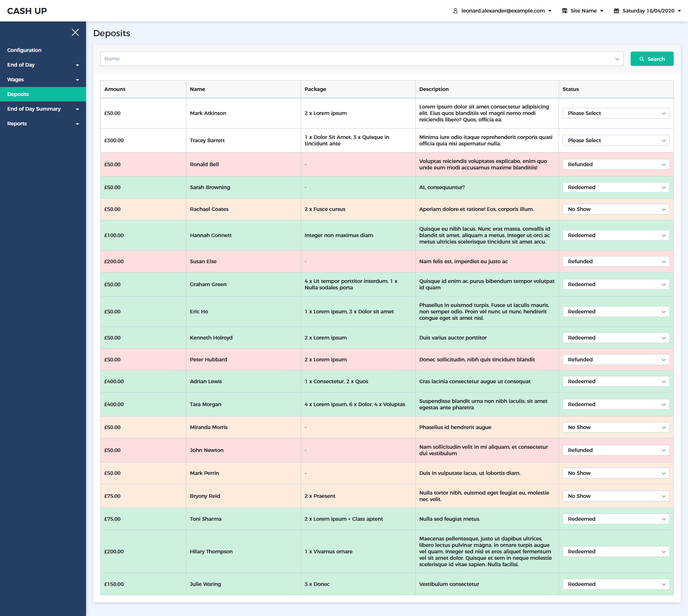Screen dimensions: 688x616
Task: Open the leonard.alexander@example.com account menu
Action: [503, 11]
